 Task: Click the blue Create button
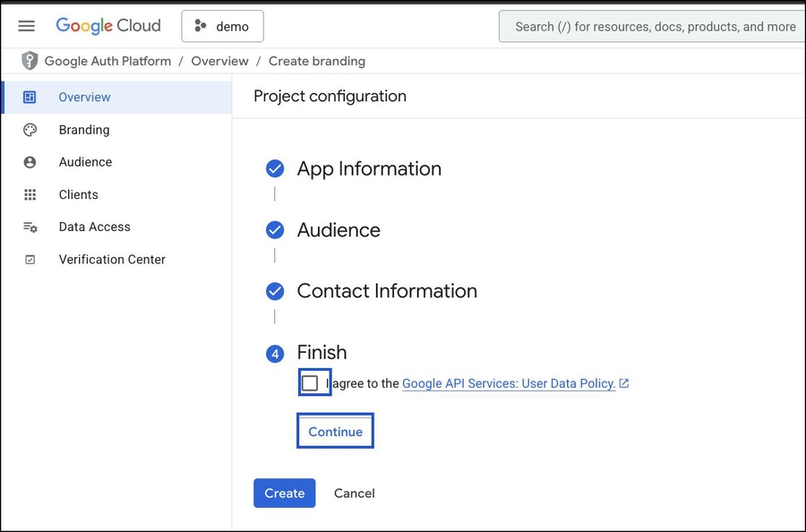[x=284, y=493]
